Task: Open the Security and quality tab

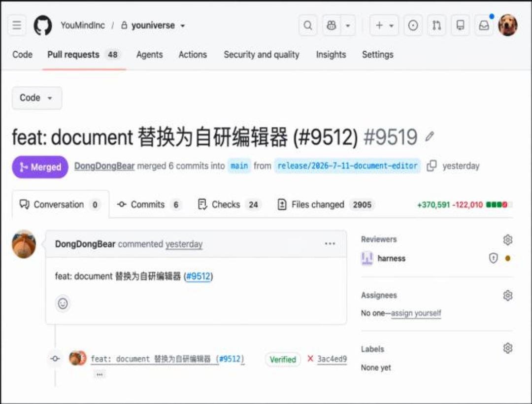Action: tap(261, 55)
